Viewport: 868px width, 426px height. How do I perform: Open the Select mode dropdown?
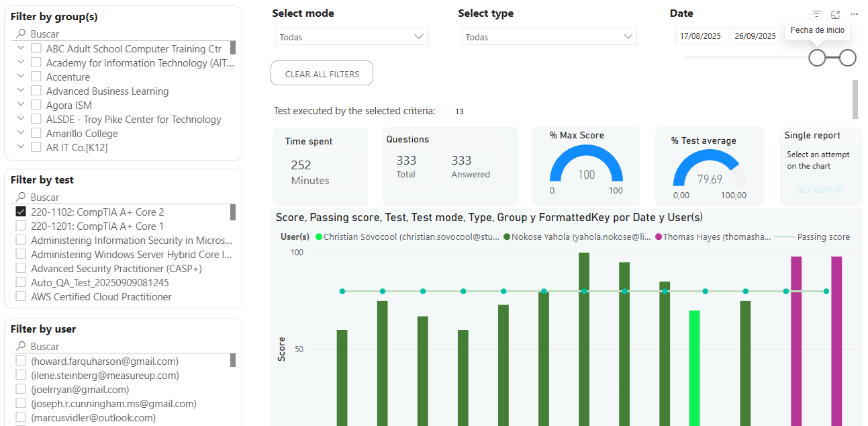click(x=351, y=37)
